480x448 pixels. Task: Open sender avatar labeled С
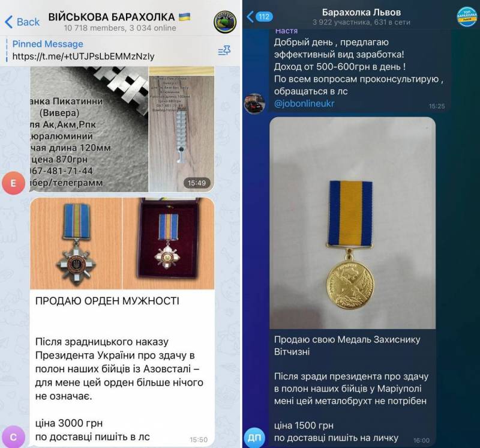[x=13, y=437]
